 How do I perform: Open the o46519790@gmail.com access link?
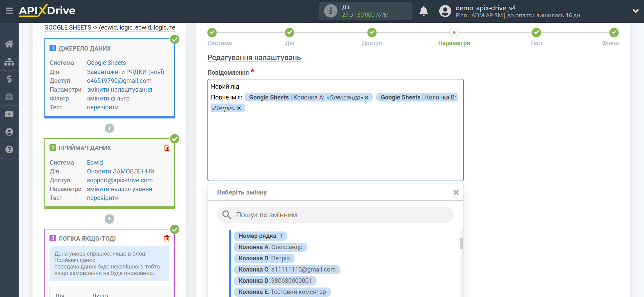click(x=119, y=81)
